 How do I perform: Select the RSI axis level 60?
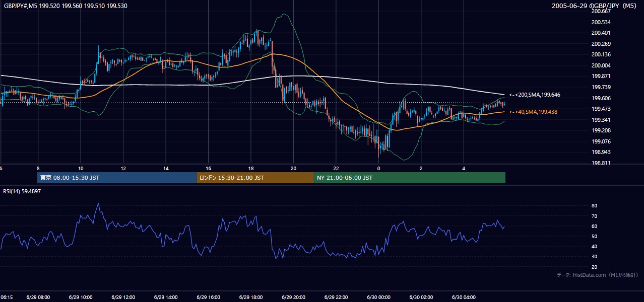point(594,226)
